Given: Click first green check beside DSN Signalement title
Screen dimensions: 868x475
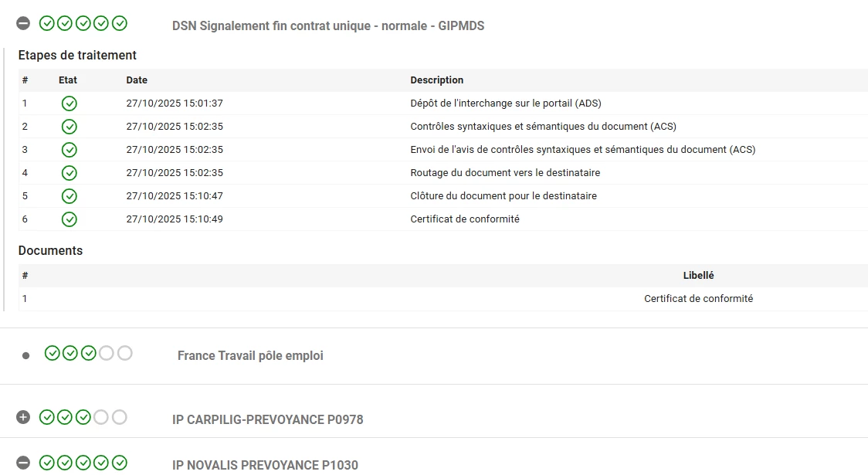Looking at the screenshot, I should (47, 23).
